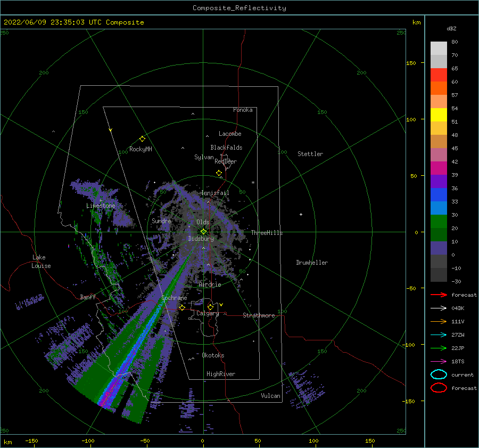Viewport: 479px width, 448px height.
Task: Click the HighRiver city label
Action: pyautogui.click(x=221, y=374)
